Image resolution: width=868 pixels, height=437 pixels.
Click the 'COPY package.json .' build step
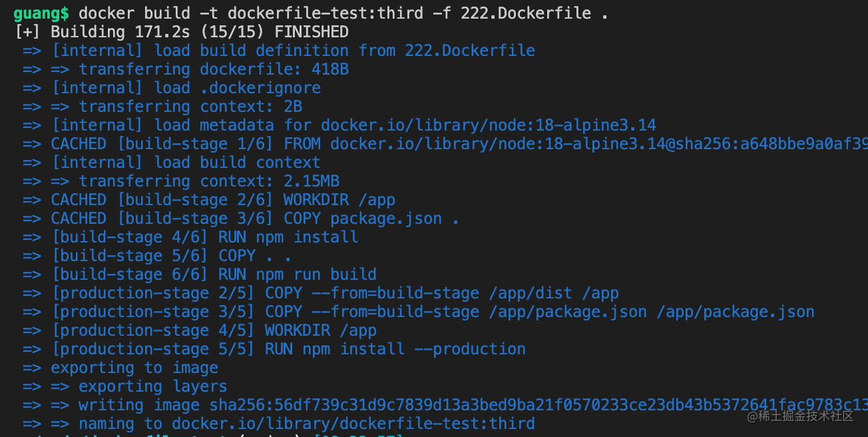(x=371, y=218)
